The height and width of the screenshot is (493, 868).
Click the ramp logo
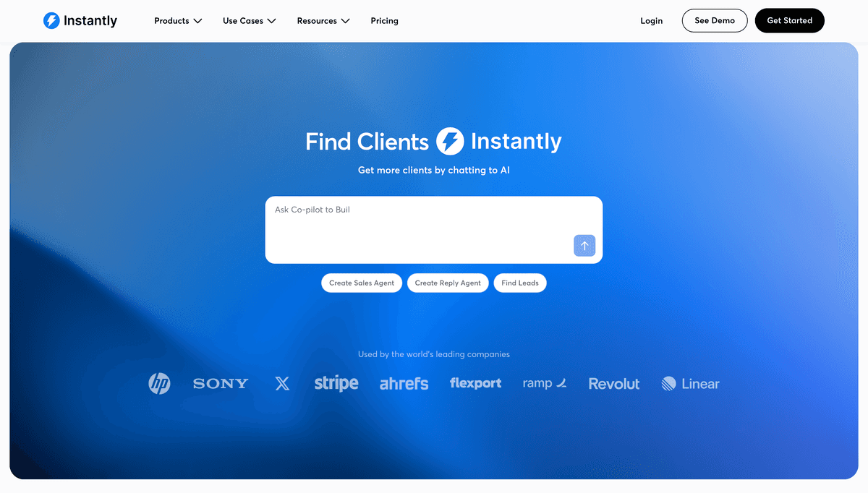(x=545, y=383)
